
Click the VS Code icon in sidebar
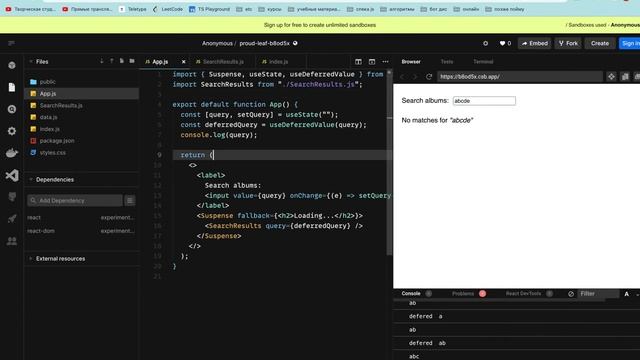(12, 175)
